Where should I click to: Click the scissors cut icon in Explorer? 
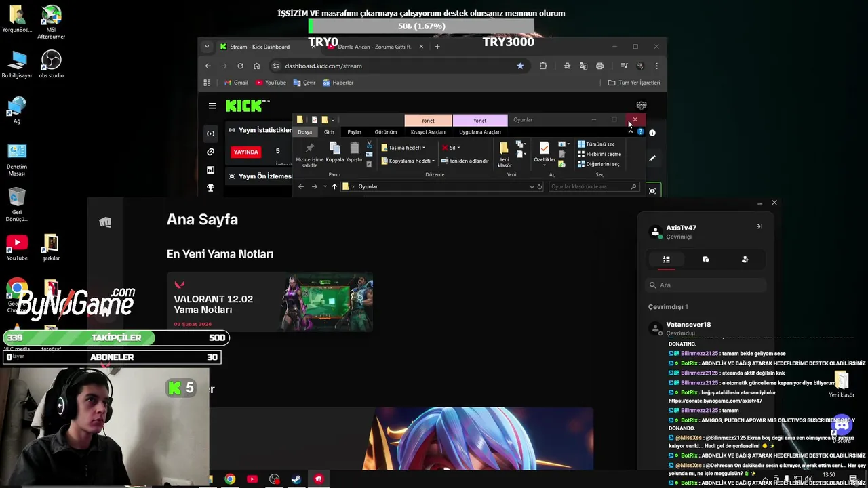369,144
